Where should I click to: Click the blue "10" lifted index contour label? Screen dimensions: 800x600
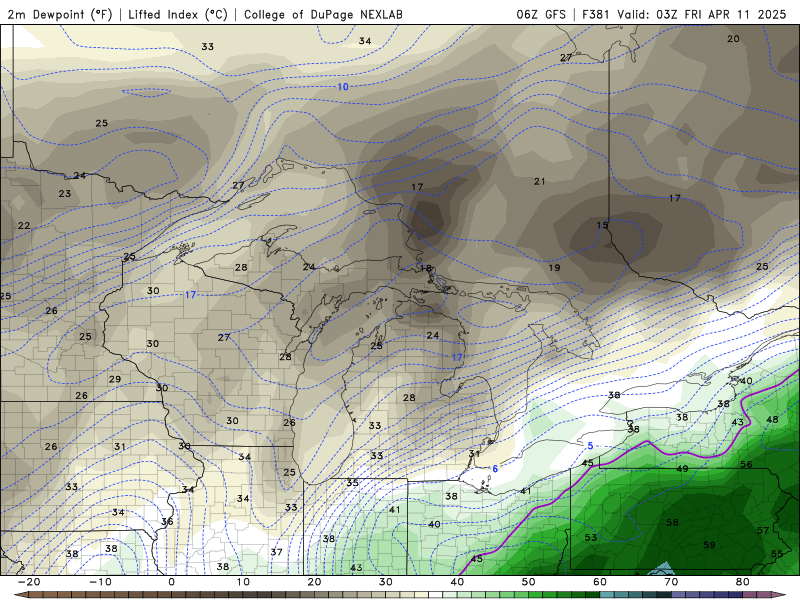(343, 87)
